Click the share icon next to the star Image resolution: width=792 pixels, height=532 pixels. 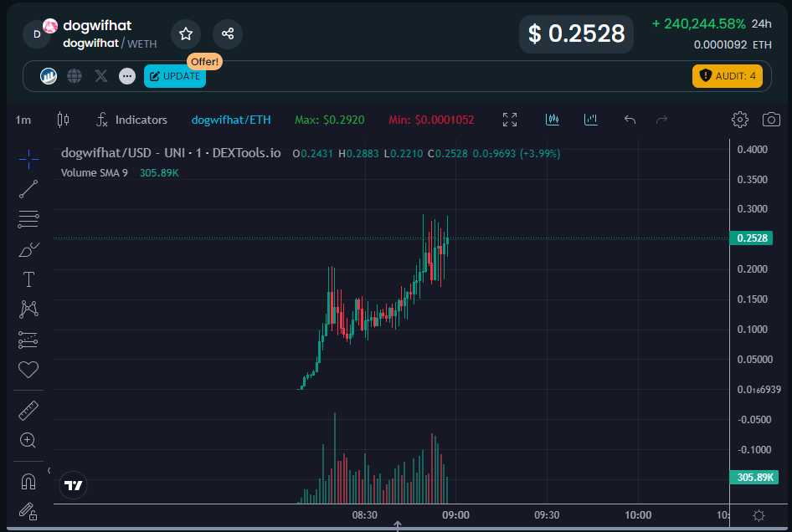(x=228, y=33)
